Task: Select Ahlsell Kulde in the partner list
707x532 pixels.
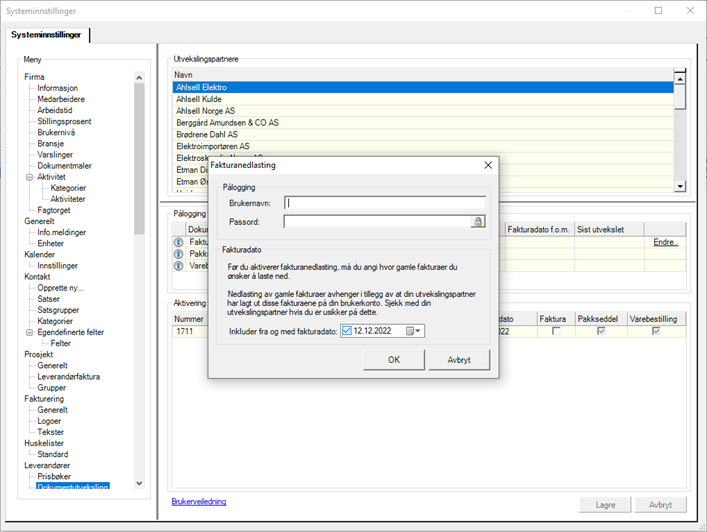Action: point(423,99)
